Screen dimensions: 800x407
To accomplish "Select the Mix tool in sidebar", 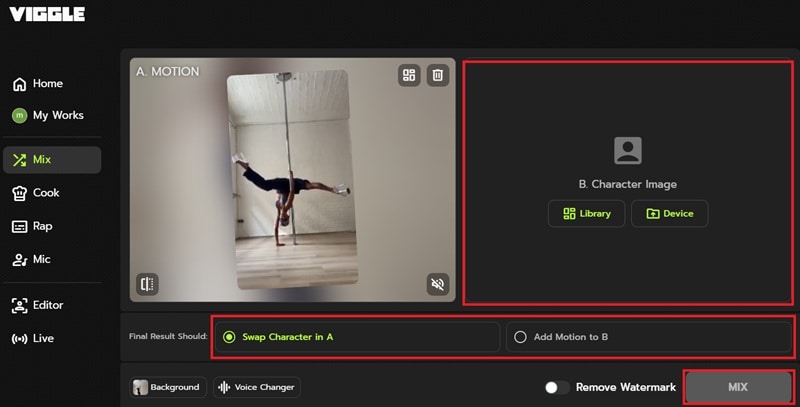I will pyautogui.click(x=52, y=160).
